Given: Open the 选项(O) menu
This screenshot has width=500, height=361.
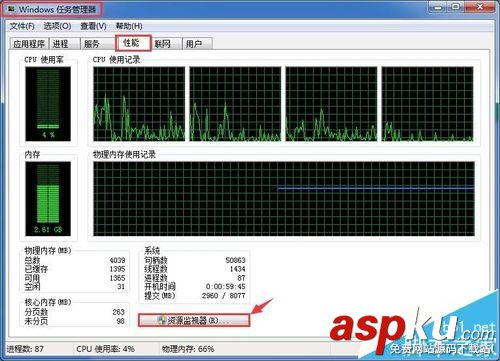Looking at the screenshot, I should click(x=57, y=26).
